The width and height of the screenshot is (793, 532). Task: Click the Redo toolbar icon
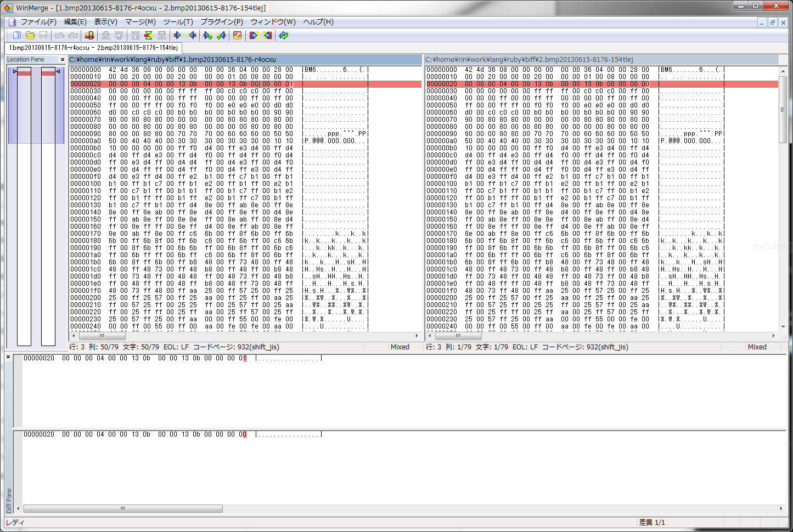pos(73,36)
